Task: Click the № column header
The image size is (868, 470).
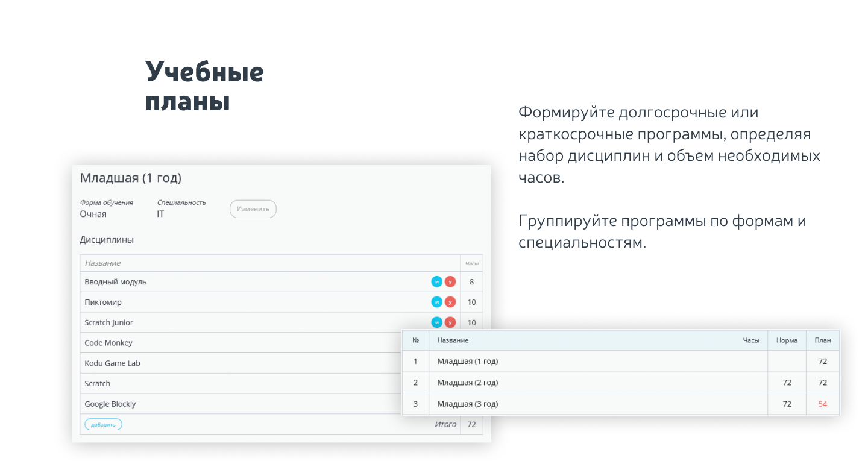Action: click(415, 340)
